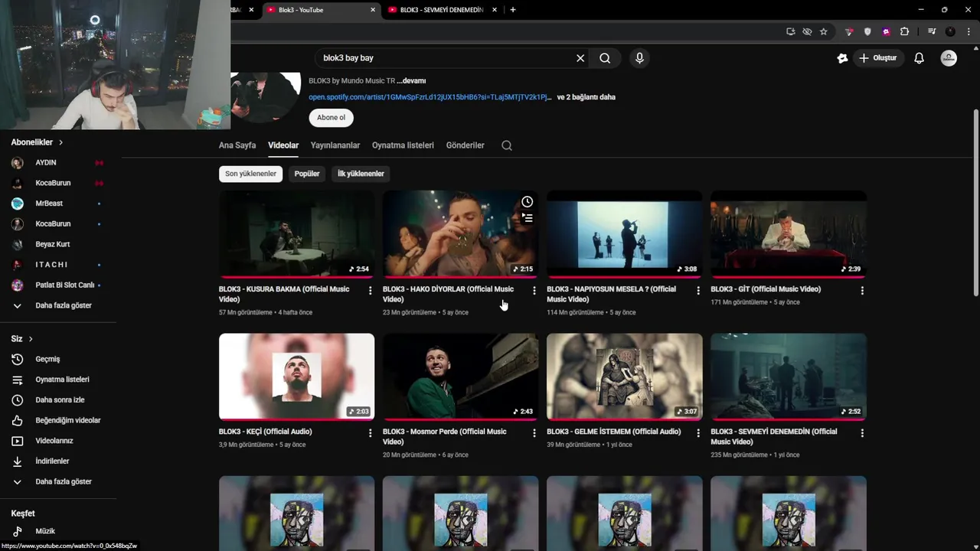Open options menu for GELME İSTEMEM video
980x551 pixels.
698,433
